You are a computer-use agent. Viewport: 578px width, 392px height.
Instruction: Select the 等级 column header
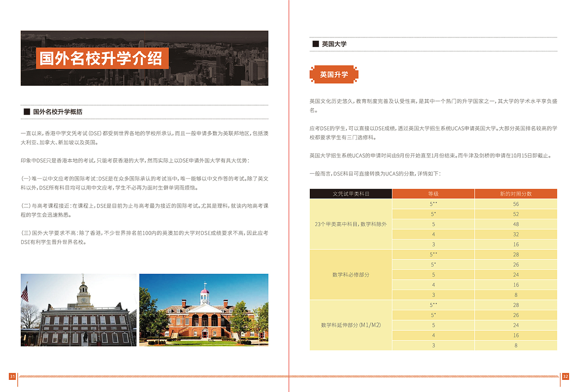click(433, 194)
